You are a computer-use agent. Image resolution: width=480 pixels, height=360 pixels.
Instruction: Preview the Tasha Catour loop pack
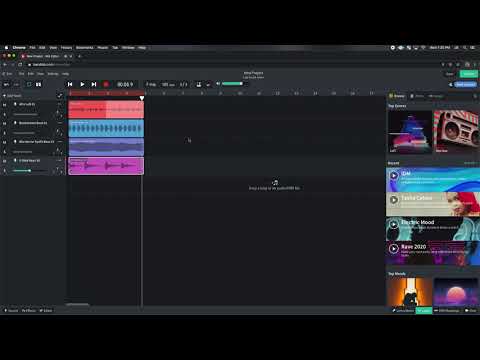[x=394, y=200]
